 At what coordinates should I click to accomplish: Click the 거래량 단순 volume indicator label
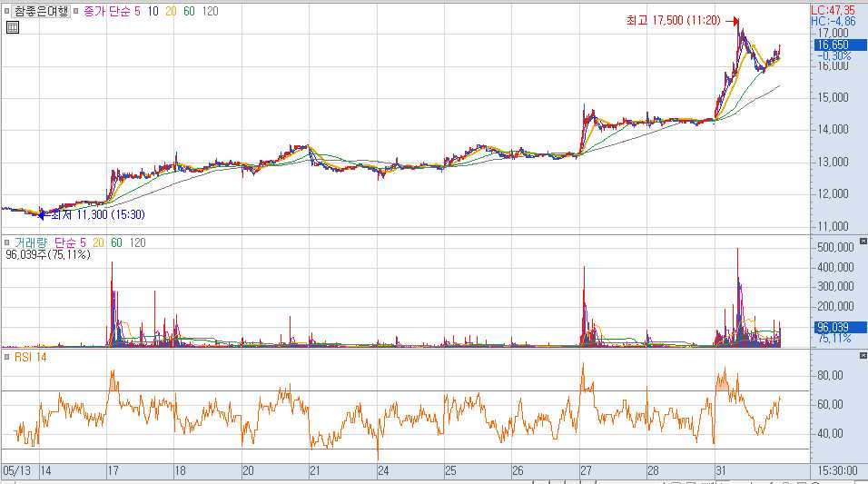pyautogui.click(x=46, y=242)
